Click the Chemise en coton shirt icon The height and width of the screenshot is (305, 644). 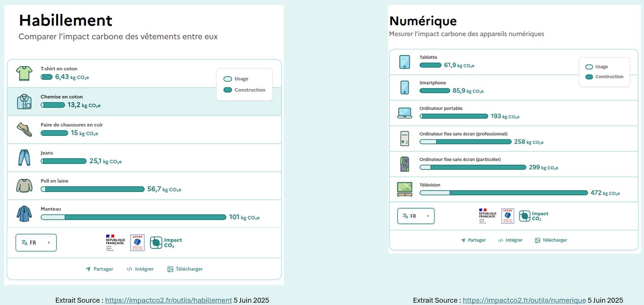[x=24, y=102]
